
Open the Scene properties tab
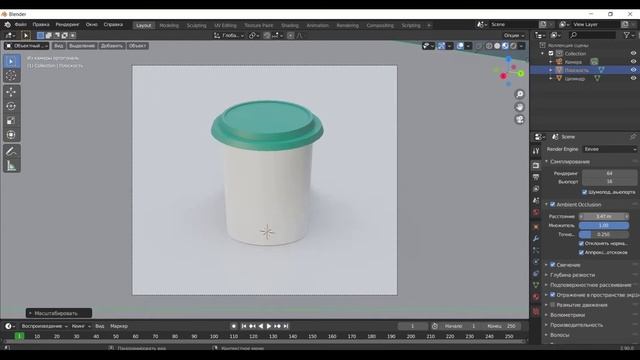536,201
